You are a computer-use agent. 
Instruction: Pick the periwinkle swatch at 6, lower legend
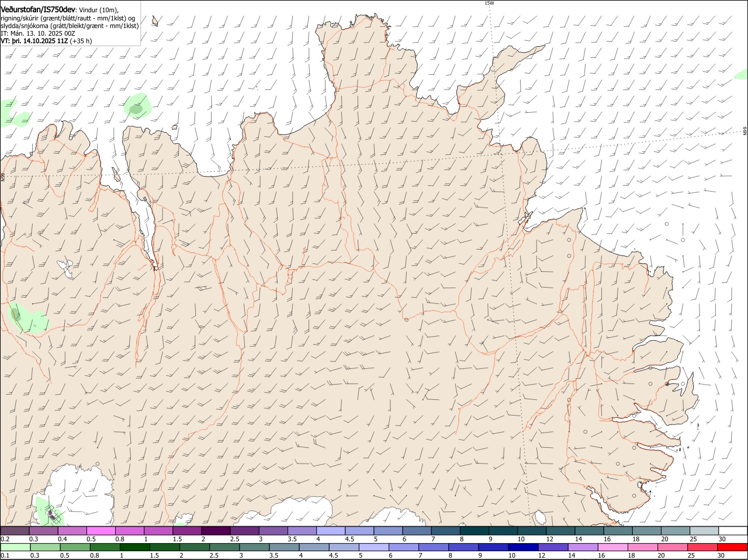(x=404, y=547)
